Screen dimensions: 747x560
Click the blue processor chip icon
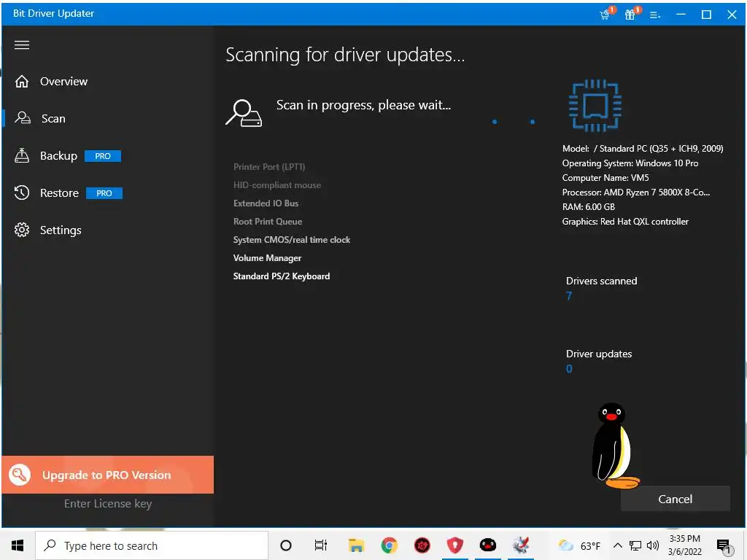[595, 106]
